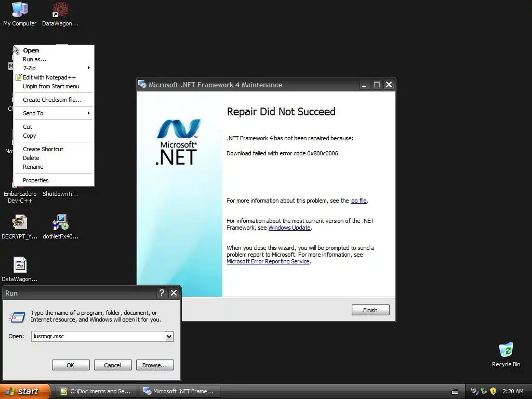Screen dimensions: 532x399
Task: Select the ShutdownTi... desktop icon label
Action: click(60, 194)
